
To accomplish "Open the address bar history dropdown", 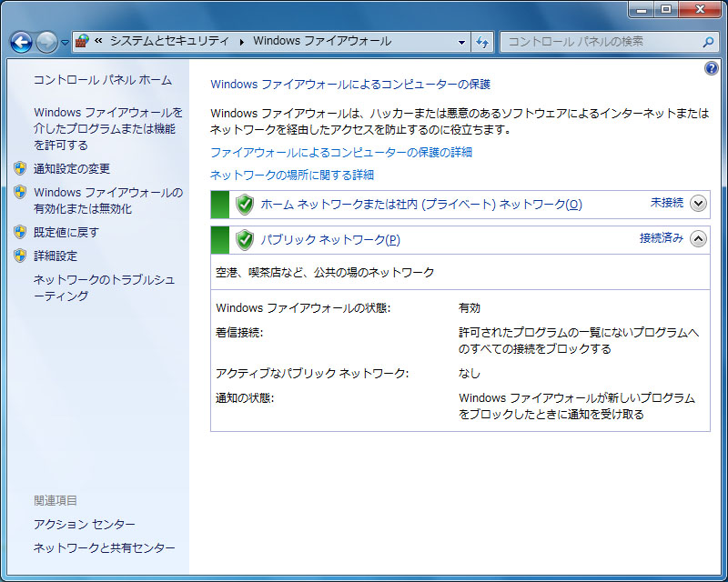I will tap(461, 42).
